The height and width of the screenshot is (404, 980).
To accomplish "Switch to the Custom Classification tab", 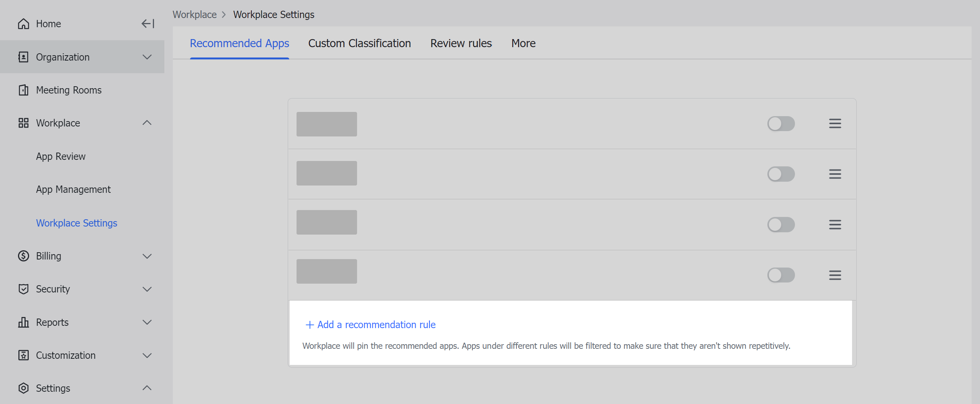I will tap(359, 43).
